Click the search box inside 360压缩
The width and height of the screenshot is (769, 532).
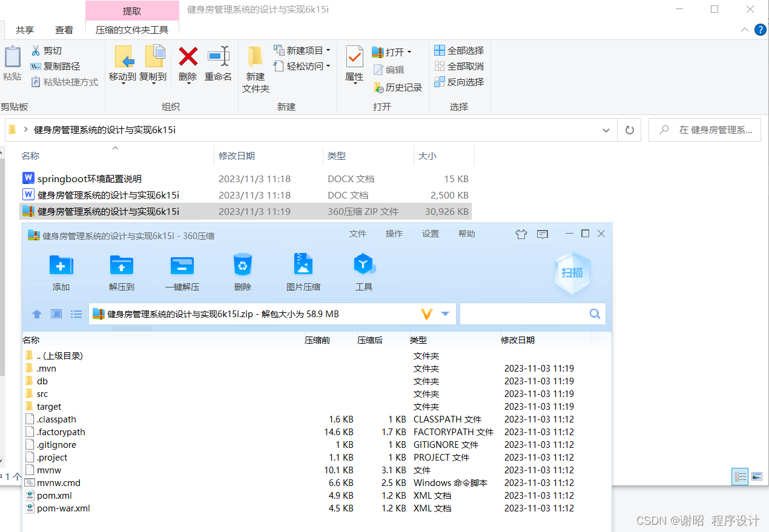(x=532, y=314)
